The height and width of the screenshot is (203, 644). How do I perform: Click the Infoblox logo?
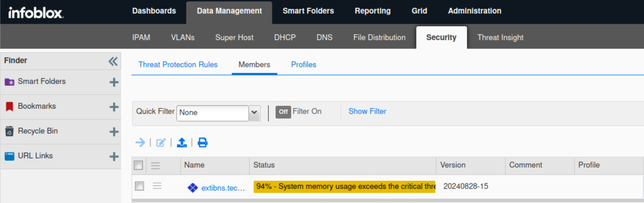(36, 13)
